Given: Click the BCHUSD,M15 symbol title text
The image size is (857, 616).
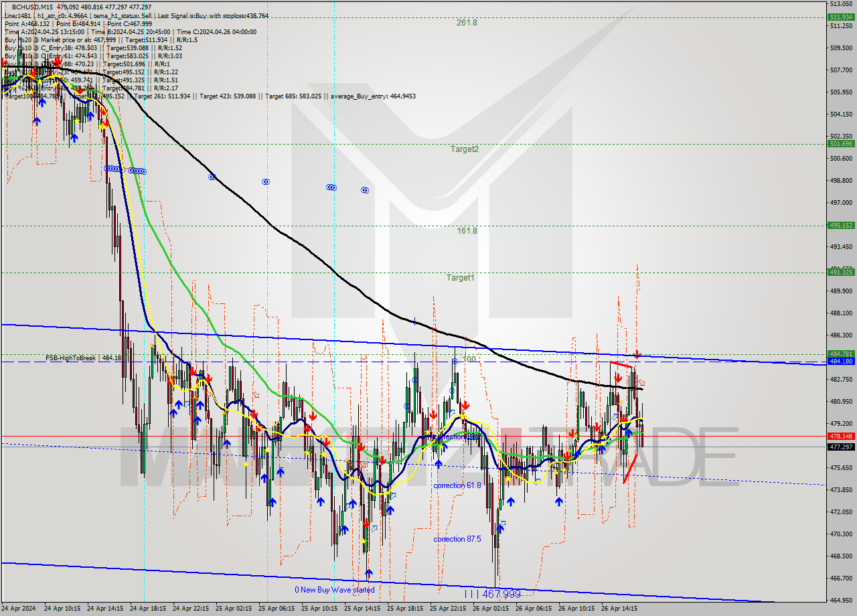Looking at the screenshot, I should pyautogui.click(x=33, y=6).
